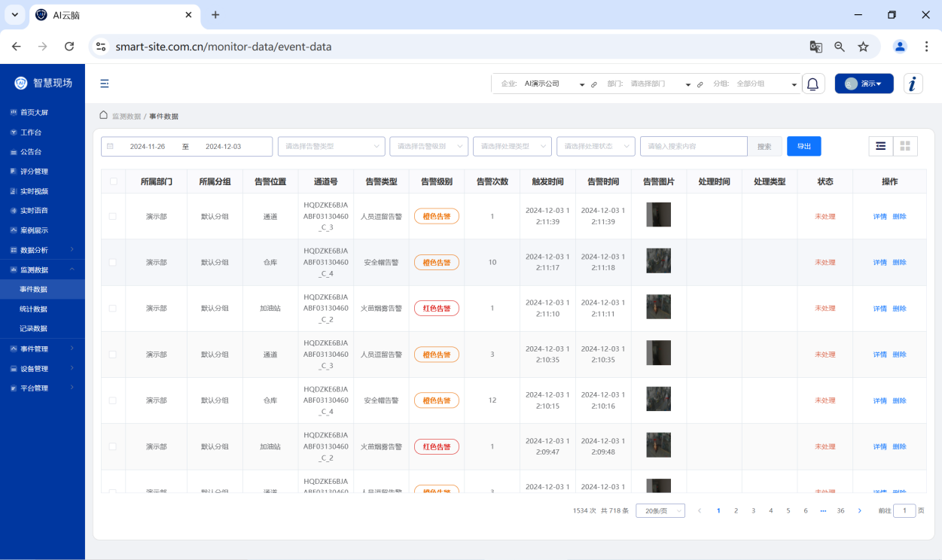Click the blue 导出 button
The width and height of the screenshot is (942, 560).
click(x=803, y=146)
